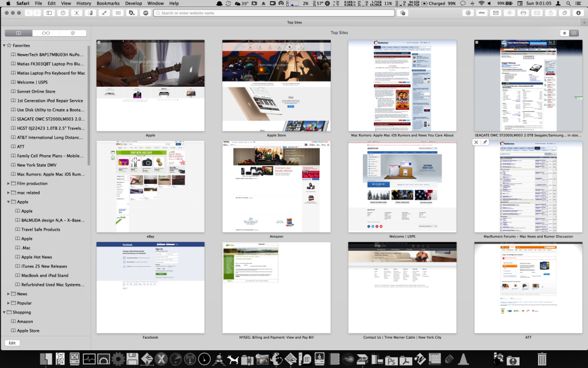The width and height of the screenshot is (588, 368).
Task: Switch sidebar to Bookmarks view
Action: (x=18, y=33)
